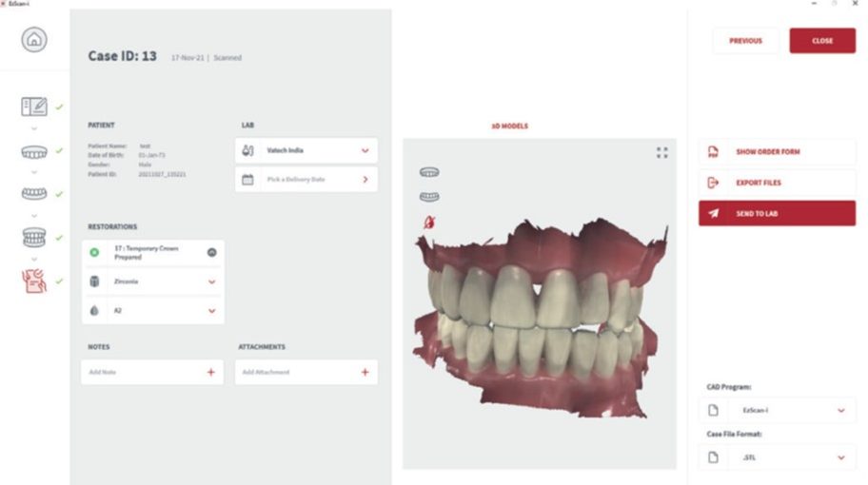The width and height of the screenshot is (868, 485).
Task: Toggle lower jaw model visibility
Action: click(x=429, y=197)
